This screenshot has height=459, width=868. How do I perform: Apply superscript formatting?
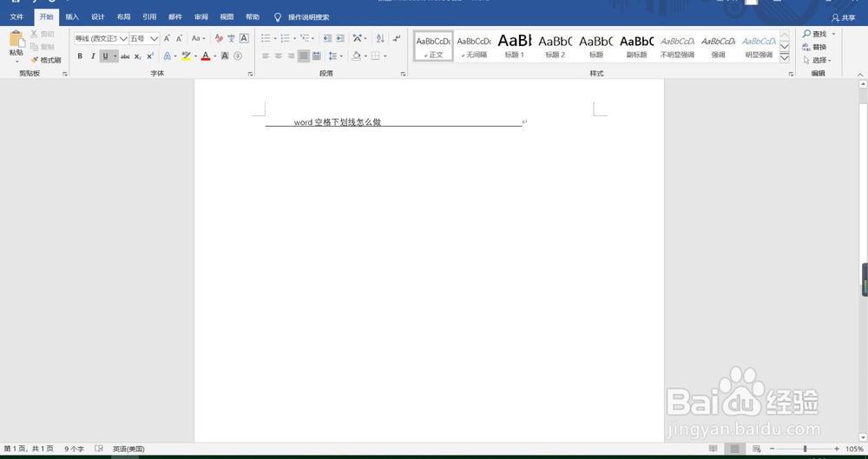pyautogui.click(x=150, y=56)
